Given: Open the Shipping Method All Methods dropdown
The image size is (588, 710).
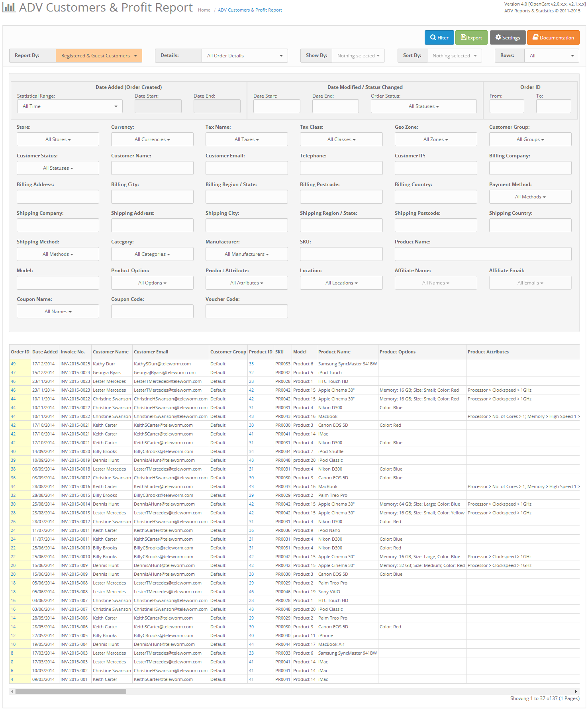Looking at the screenshot, I should (58, 254).
